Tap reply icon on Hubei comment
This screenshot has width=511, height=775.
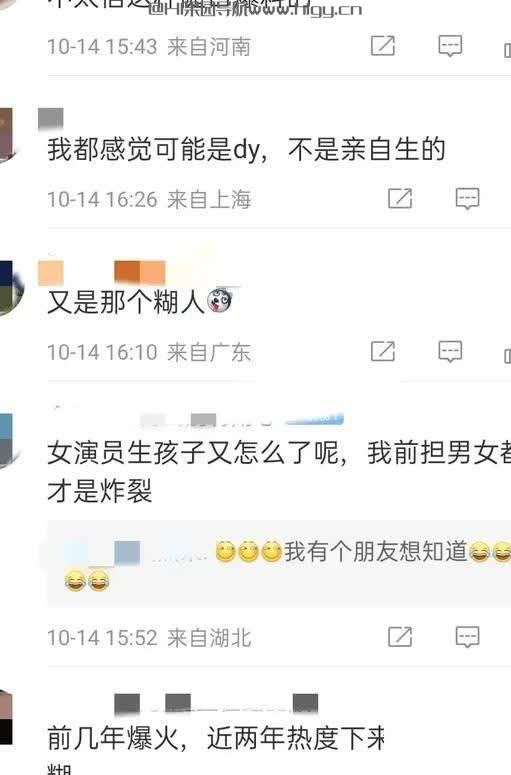(x=467, y=637)
